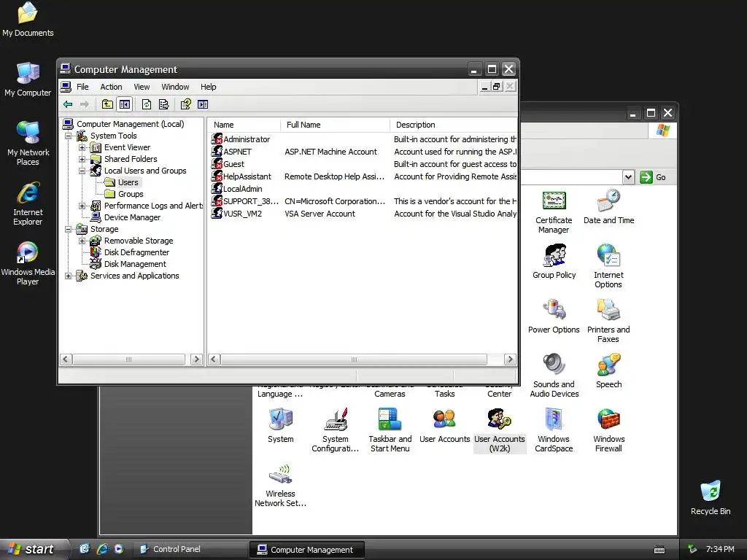
Task: Open Sounds and Audio Devices icon
Action: click(554, 376)
